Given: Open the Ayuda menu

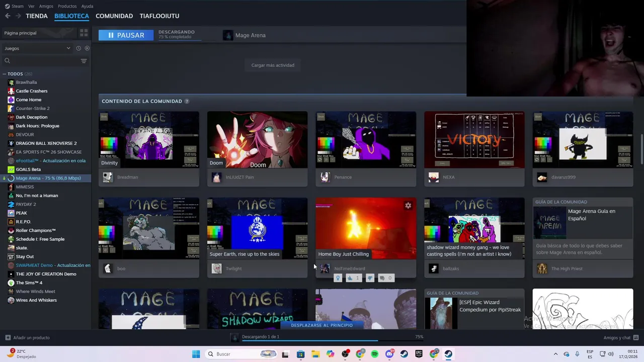Looking at the screenshot, I should point(88,6).
